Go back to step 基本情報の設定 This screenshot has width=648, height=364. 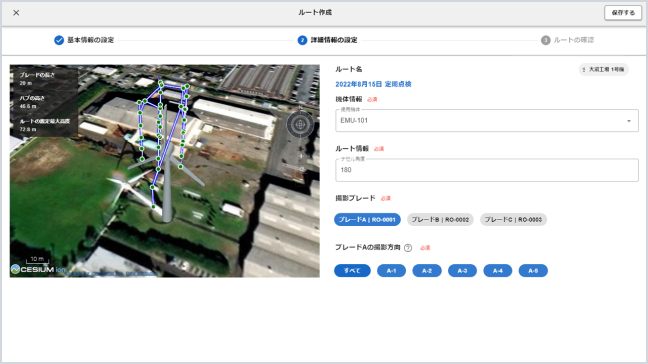84,40
